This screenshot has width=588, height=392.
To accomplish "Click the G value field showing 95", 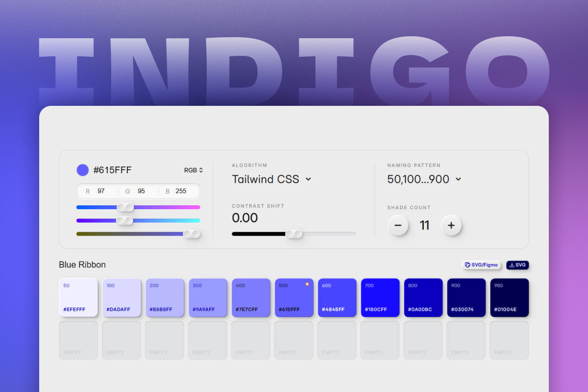I will pos(141,191).
